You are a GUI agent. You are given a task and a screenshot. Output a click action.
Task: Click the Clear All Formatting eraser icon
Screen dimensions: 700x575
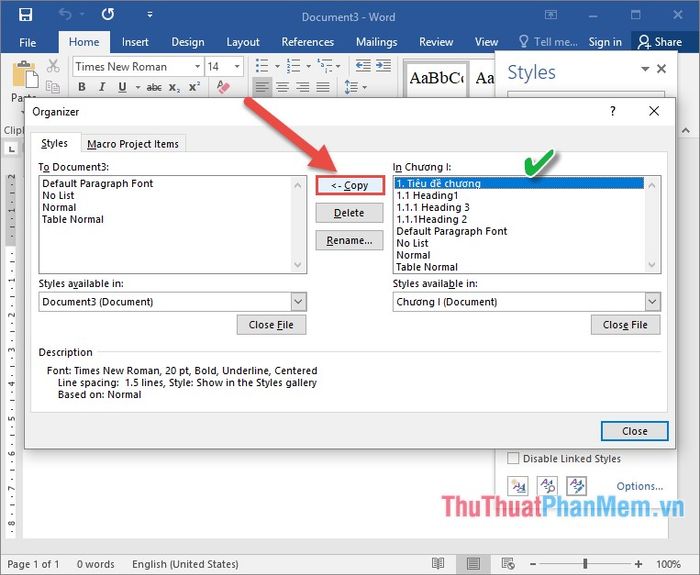(223, 87)
